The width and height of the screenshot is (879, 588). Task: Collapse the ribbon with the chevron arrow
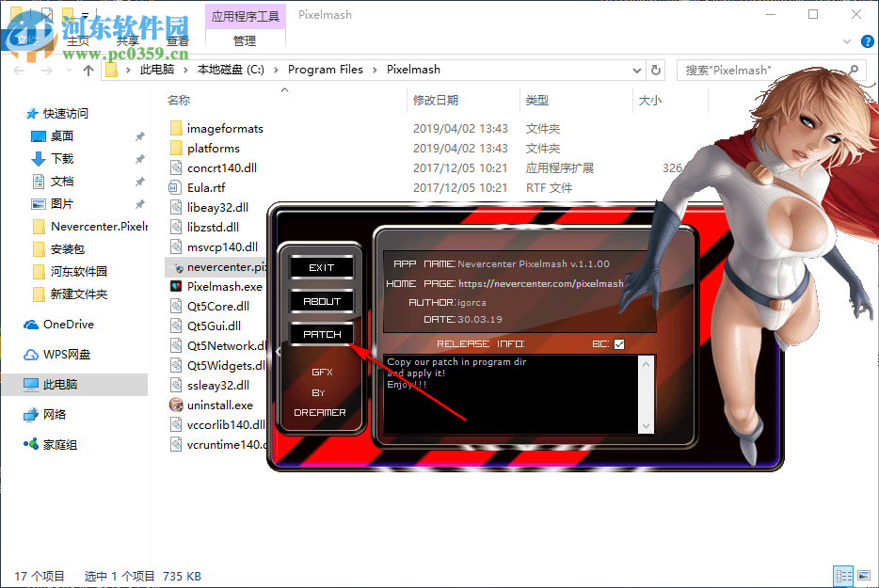point(846,41)
